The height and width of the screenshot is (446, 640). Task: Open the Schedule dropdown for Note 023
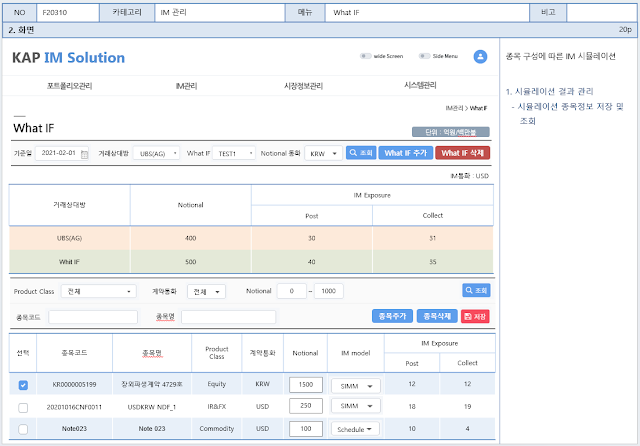355,429
